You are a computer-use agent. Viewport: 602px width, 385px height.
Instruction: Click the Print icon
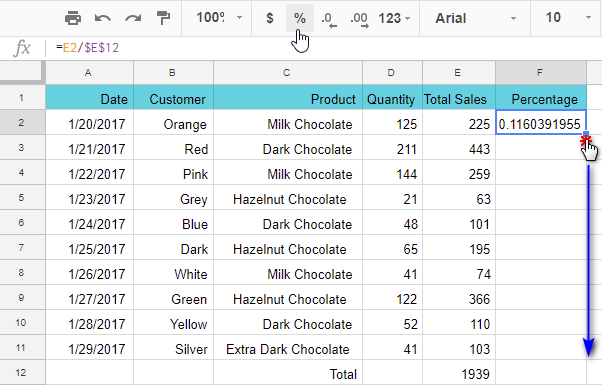[x=73, y=18]
